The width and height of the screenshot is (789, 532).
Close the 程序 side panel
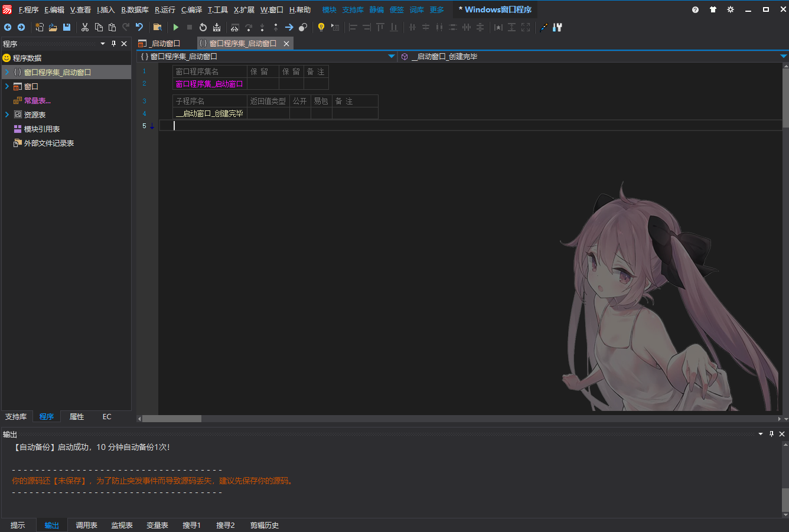click(124, 44)
